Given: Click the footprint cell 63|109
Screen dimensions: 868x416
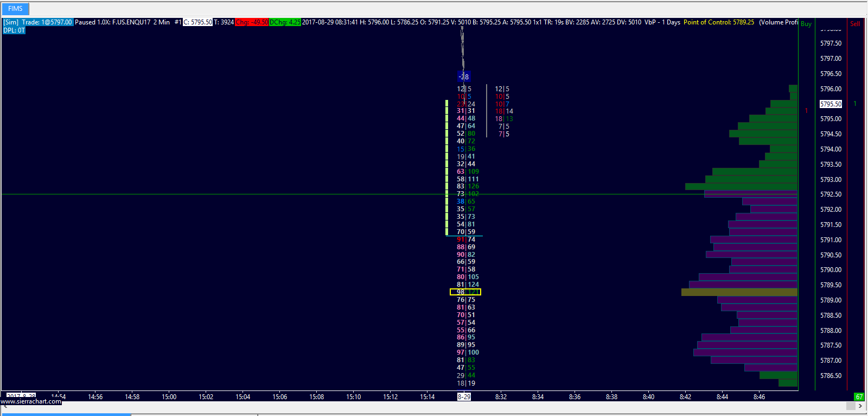Looking at the screenshot, I should 468,172.
